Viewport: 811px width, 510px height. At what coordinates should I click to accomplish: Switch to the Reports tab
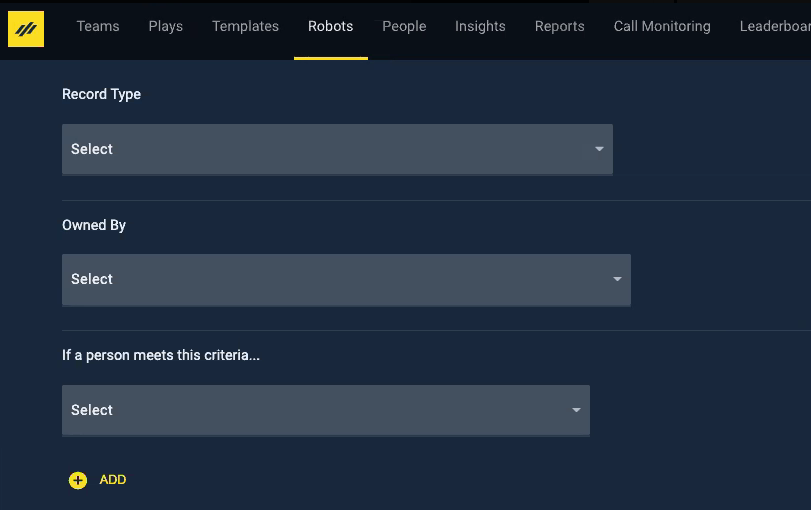[x=559, y=26]
